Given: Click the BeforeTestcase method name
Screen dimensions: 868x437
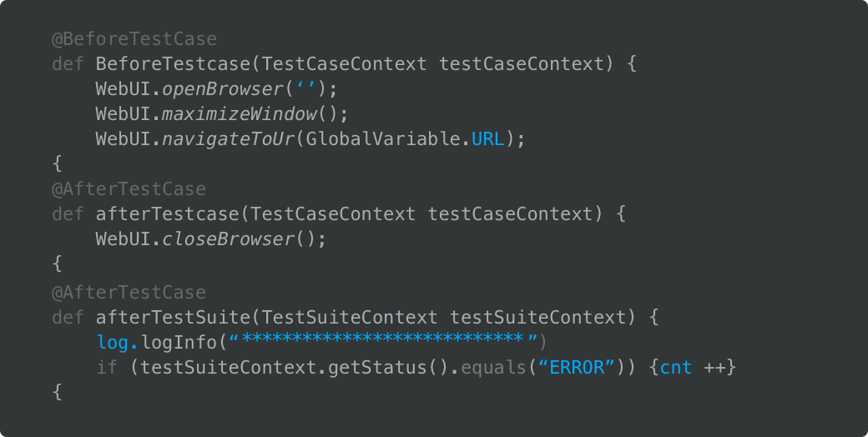Looking at the screenshot, I should click(173, 63).
